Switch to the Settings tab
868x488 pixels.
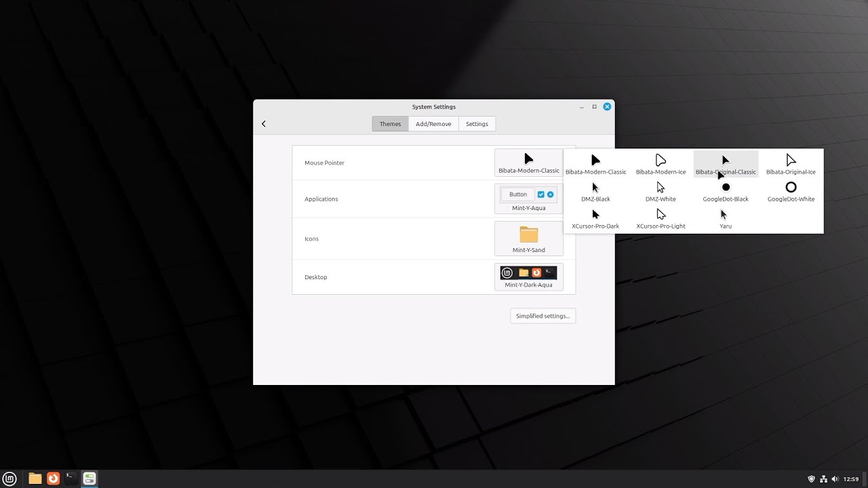point(477,124)
